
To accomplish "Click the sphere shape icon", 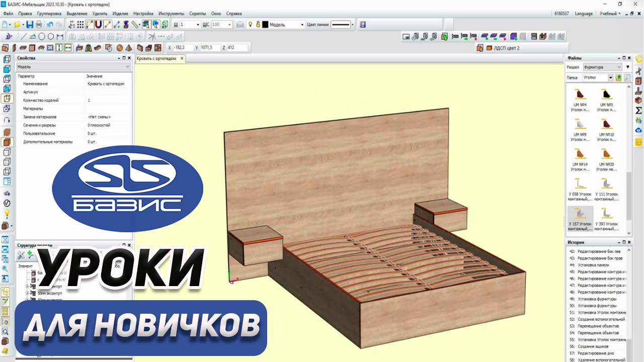I will tap(120, 48).
